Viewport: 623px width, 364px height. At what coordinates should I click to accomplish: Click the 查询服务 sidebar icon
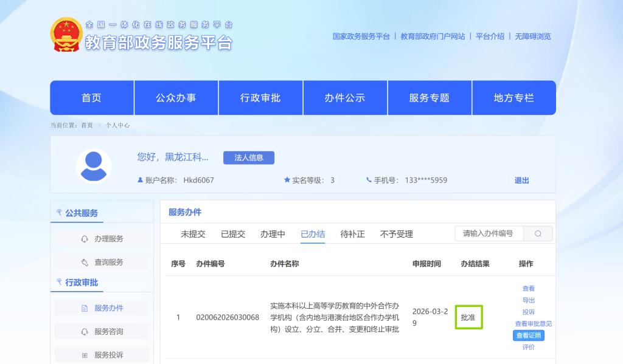[84, 263]
